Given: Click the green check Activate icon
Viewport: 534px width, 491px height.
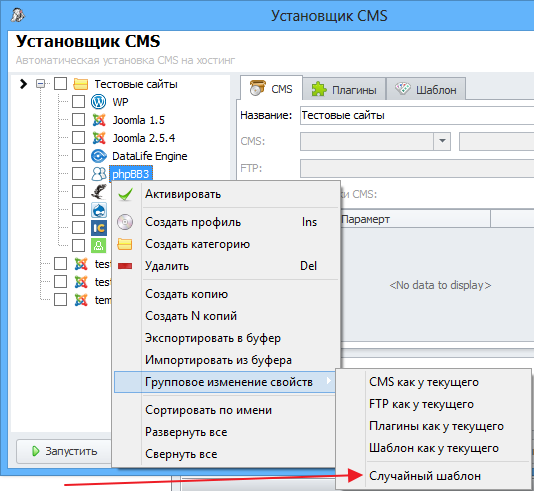Looking at the screenshot, I should tap(125, 194).
